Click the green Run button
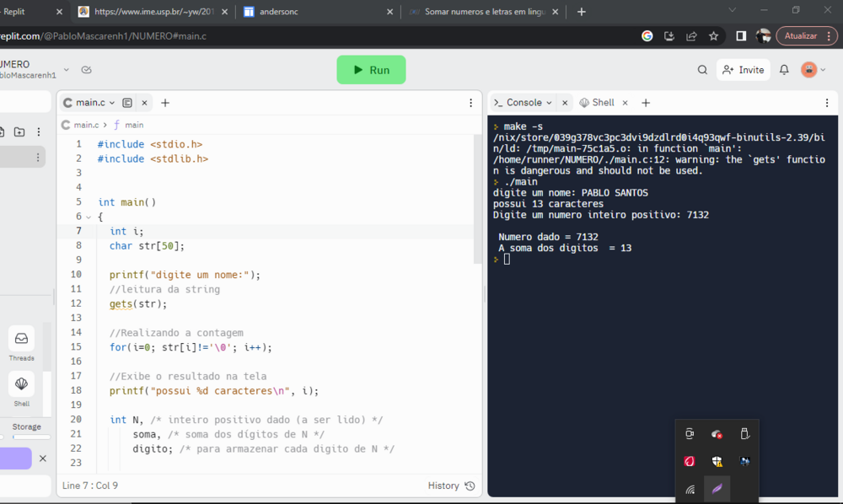Image resolution: width=843 pixels, height=504 pixels. point(371,70)
